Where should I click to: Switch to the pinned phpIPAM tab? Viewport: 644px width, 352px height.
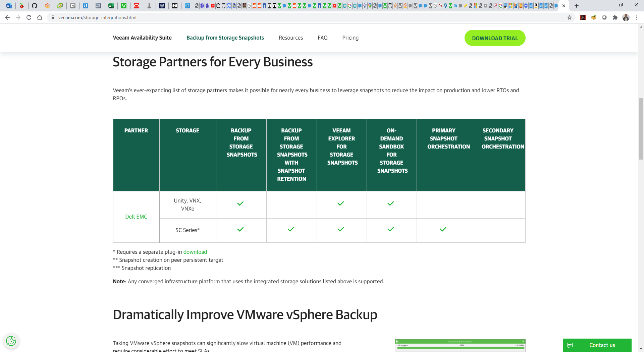(98, 6)
